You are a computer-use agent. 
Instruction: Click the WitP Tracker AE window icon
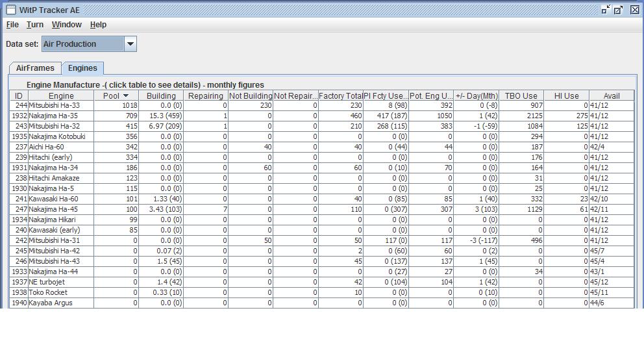click(x=10, y=10)
